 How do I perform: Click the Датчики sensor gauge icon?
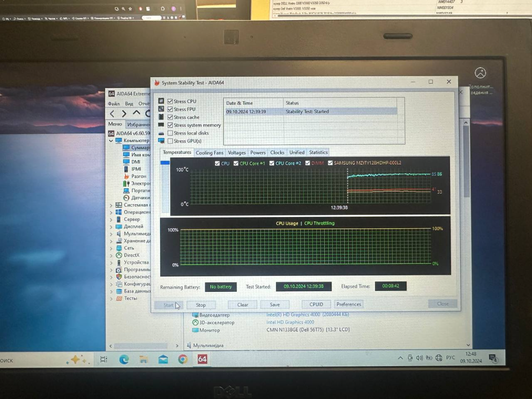[126, 197]
